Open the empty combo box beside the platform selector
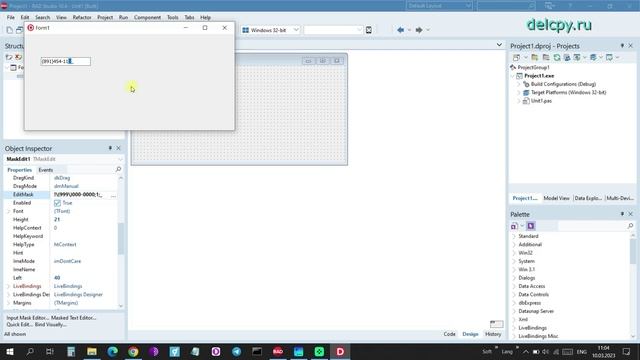This screenshot has height=360, width=640. pos(359,30)
